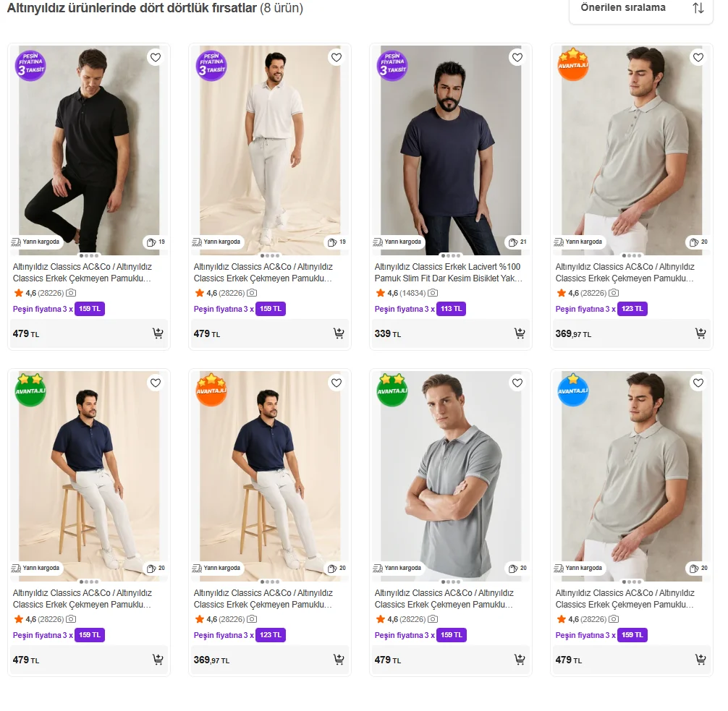This screenshot has width=728, height=711.
Task: Toggle the heart on the navy t-shirt
Action: click(517, 57)
